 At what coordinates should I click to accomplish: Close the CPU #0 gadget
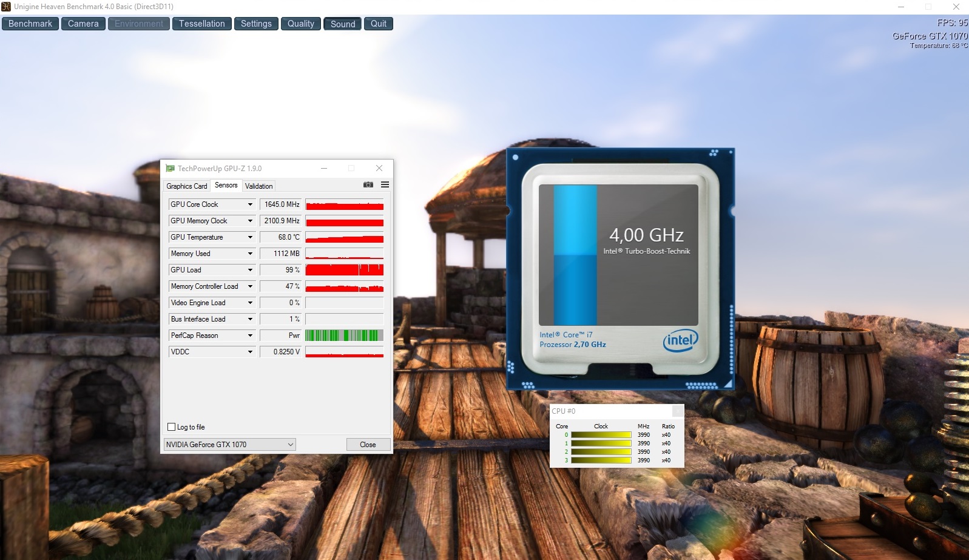[x=678, y=411]
